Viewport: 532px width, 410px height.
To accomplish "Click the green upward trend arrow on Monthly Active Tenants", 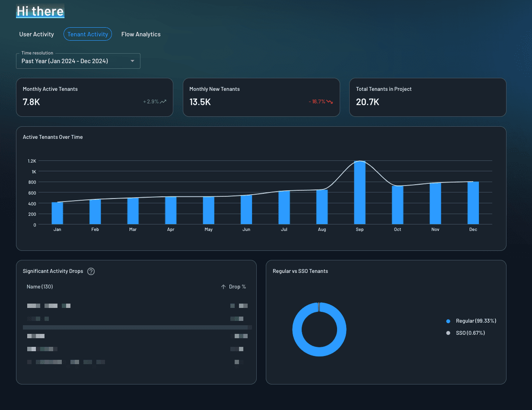I will coord(164,101).
